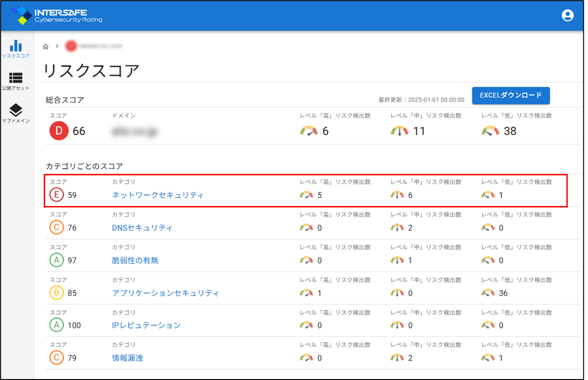
Task: Click the medium-risk gauge in ネットワークセキュリティ row
Action: point(397,195)
